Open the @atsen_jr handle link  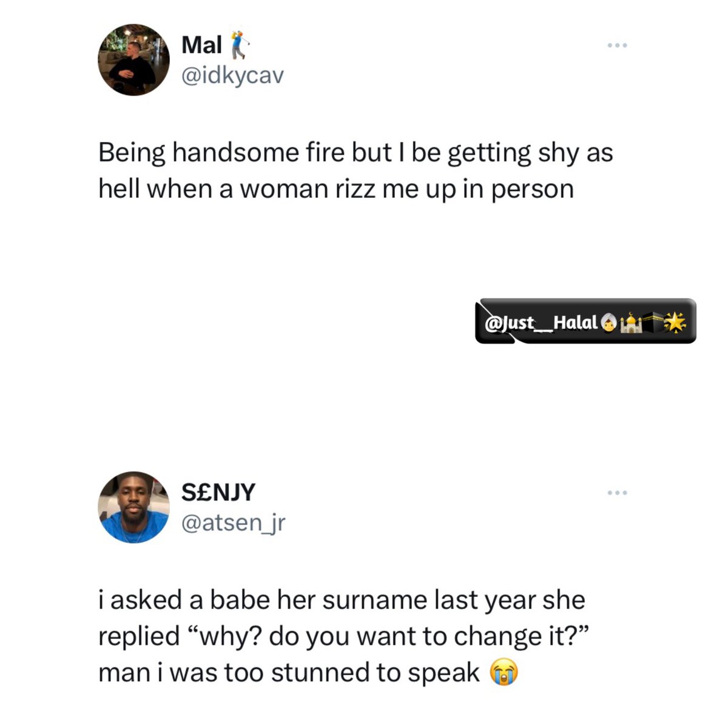tap(233, 522)
